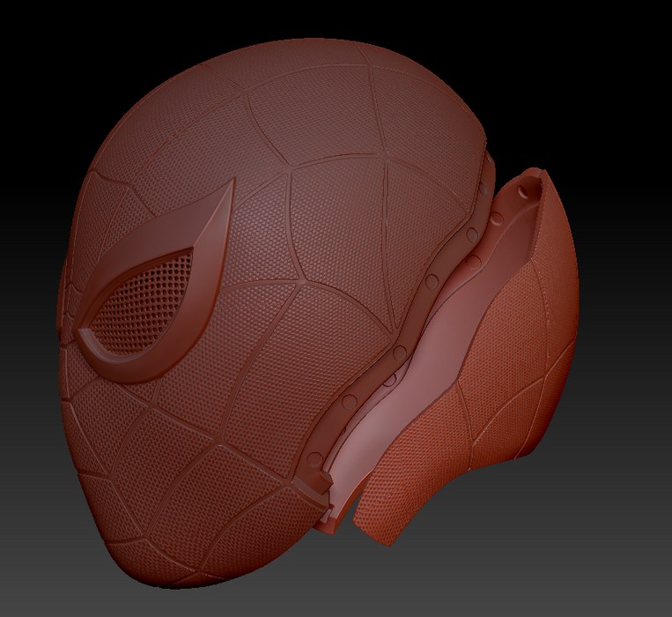Click the topmost round hole on the back shell
The width and height of the screenshot is (672, 617).
(526, 189)
